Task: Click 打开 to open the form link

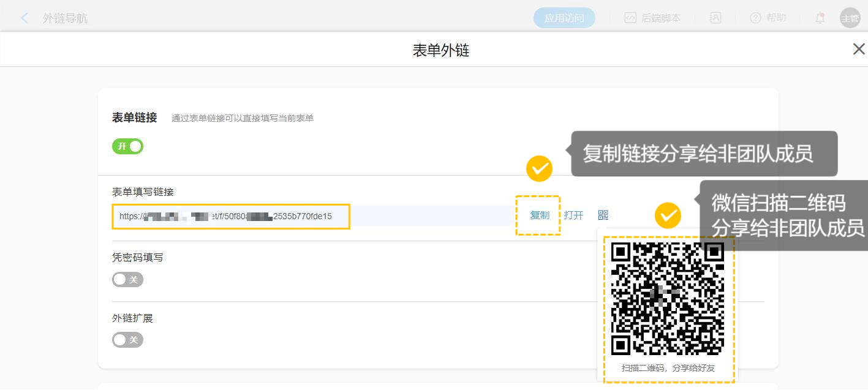Action: (574, 216)
